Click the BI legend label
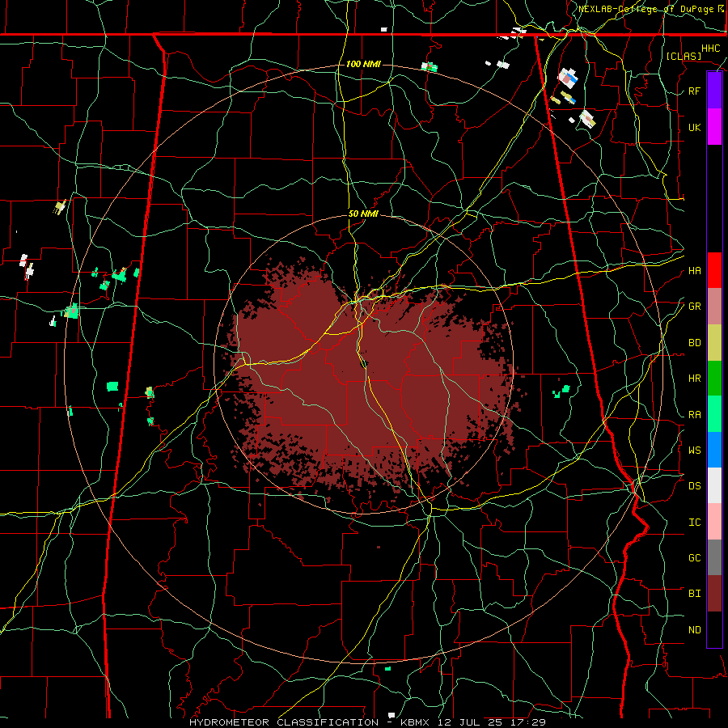Image resolution: width=728 pixels, height=728 pixels. pos(694,594)
